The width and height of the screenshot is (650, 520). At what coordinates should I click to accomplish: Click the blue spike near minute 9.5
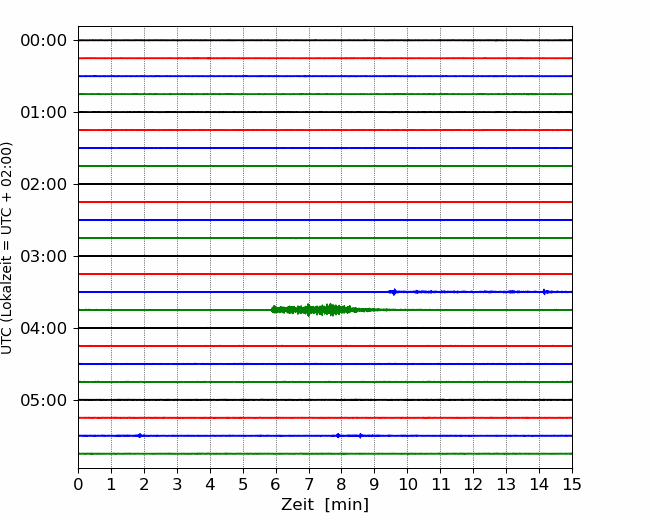pyautogui.click(x=393, y=292)
